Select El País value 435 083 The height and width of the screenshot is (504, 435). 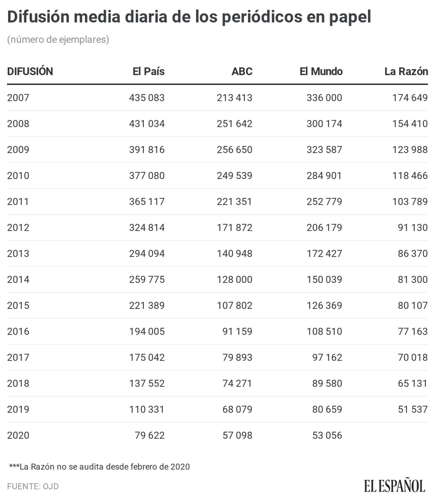(x=147, y=98)
